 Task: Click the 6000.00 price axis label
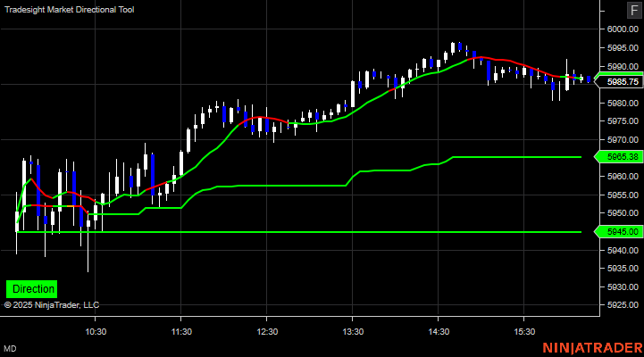pos(623,29)
